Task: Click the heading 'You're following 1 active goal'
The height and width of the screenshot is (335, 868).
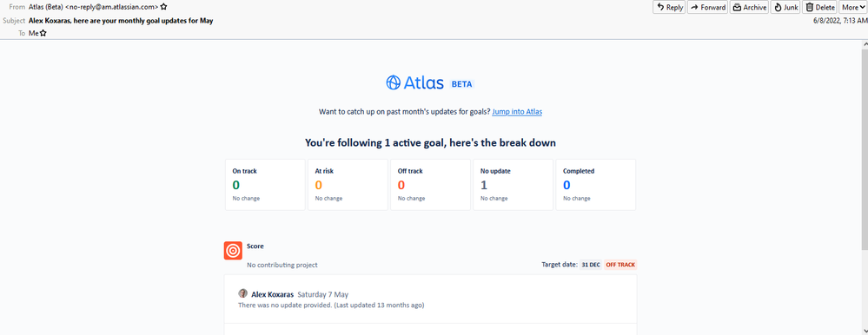Action: [430, 142]
